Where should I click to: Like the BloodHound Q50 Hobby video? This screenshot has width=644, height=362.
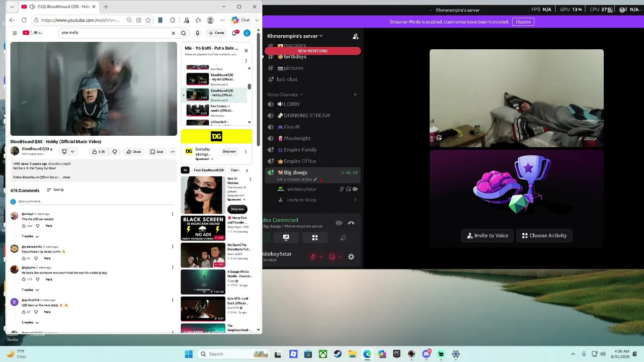point(98,152)
